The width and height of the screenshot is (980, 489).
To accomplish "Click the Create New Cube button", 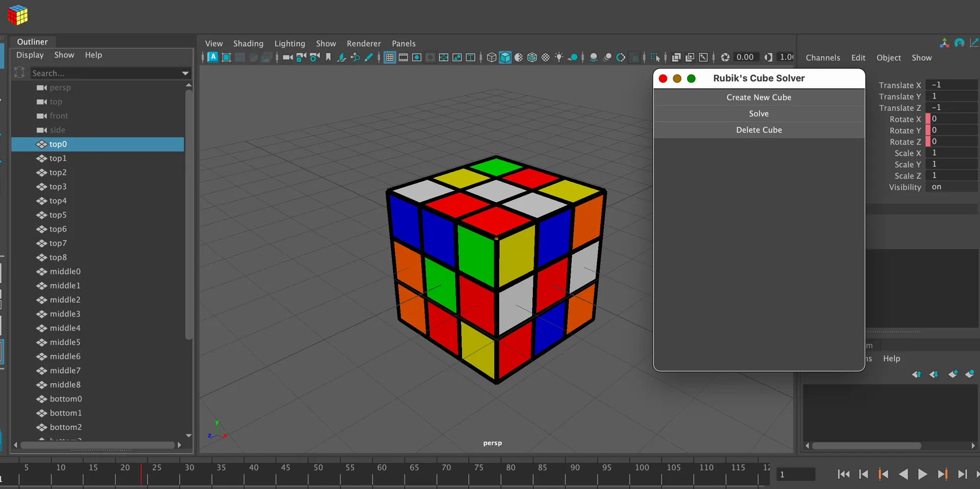I will (758, 97).
